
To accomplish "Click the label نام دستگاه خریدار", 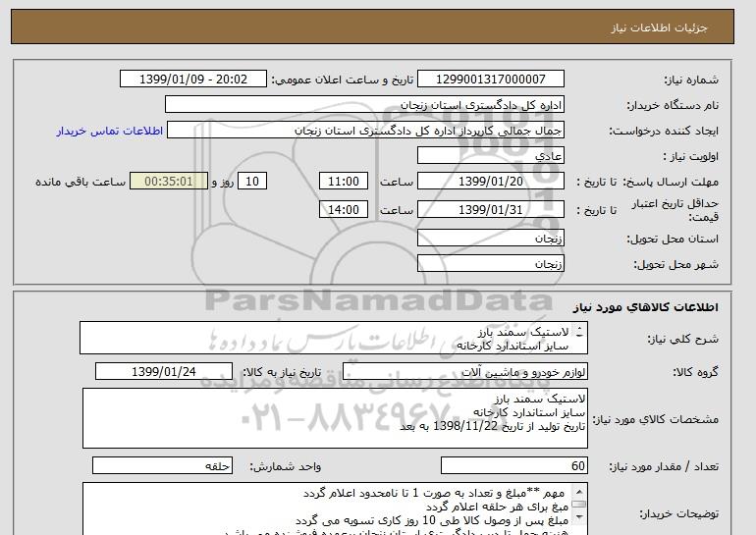I will 673,106.
